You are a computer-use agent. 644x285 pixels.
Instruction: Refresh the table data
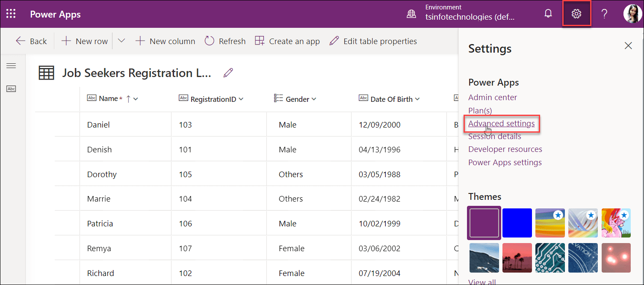[x=225, y=41]
